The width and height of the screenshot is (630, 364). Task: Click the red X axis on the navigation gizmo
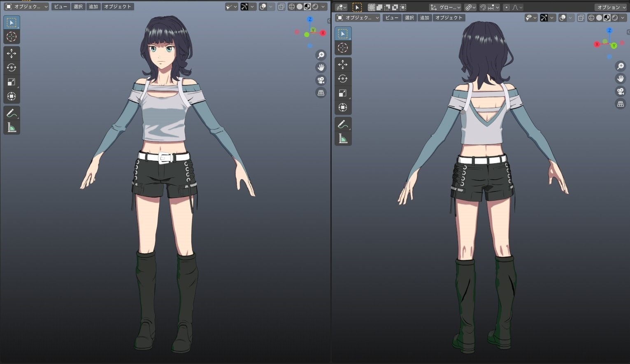(x=323, y=33)
